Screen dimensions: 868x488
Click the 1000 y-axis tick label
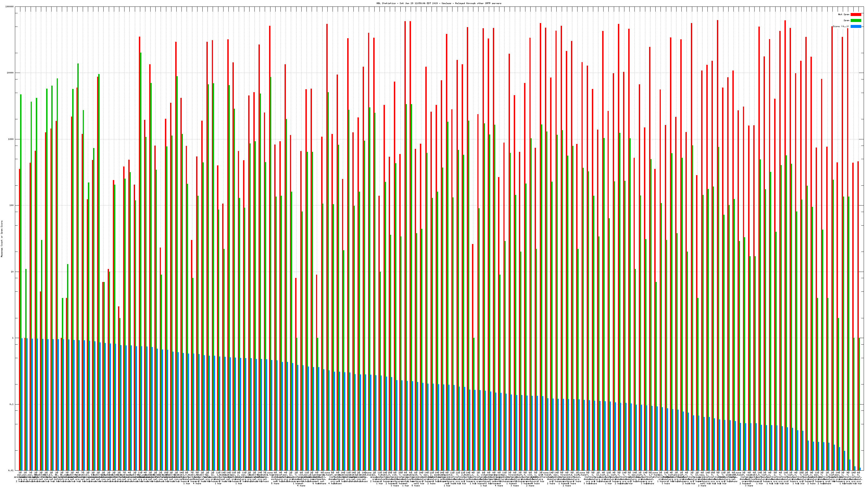(x=11, y=139)
